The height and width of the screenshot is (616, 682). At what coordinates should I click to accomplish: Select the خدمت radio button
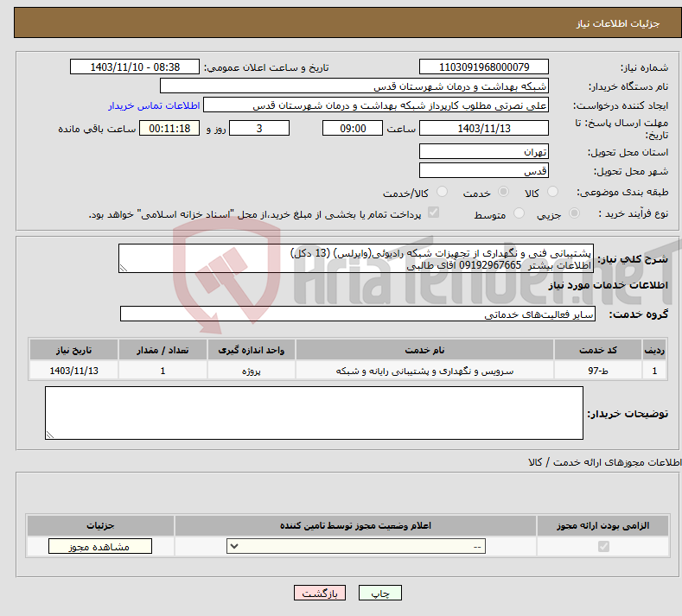point(503,192)
